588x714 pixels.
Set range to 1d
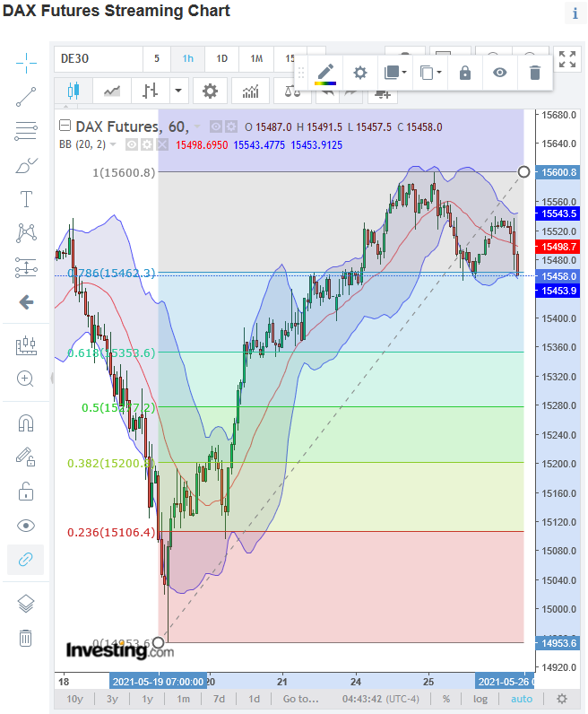click(x=255, y=699)
